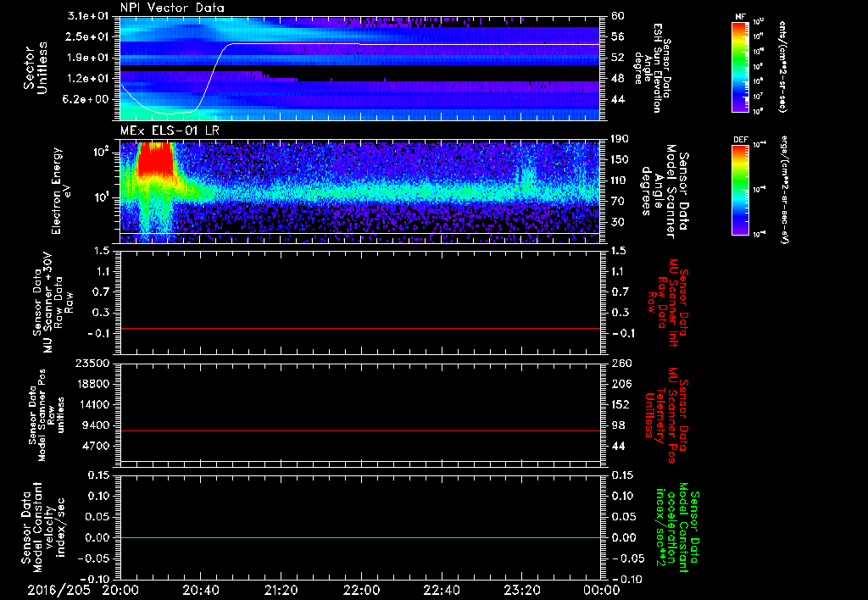Click the "110" scanner angle tick value
Viewport: 868px width, 600px height.
point(620,181)
